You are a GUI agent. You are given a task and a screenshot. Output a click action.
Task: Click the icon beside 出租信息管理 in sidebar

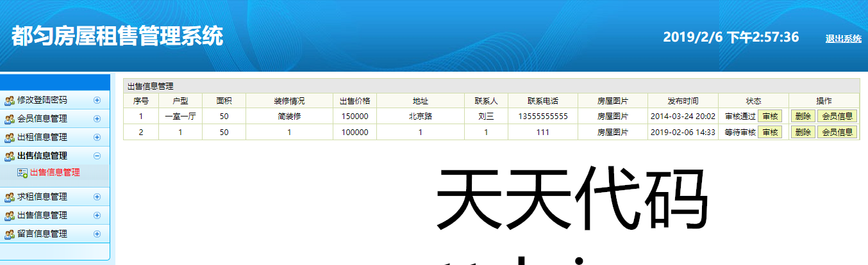click(10, 138)
